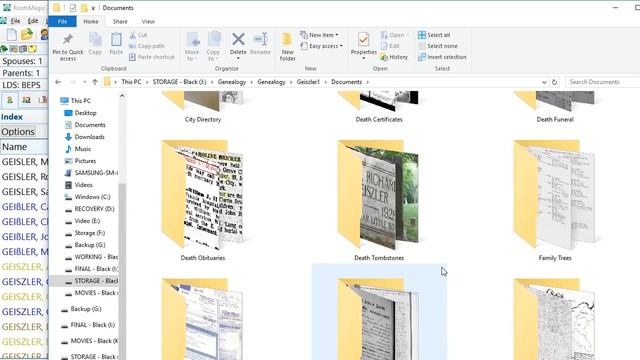The width and height of the screenshot is (640, 360).
Task: Select Family Trees folder
Action: point(555,200)
